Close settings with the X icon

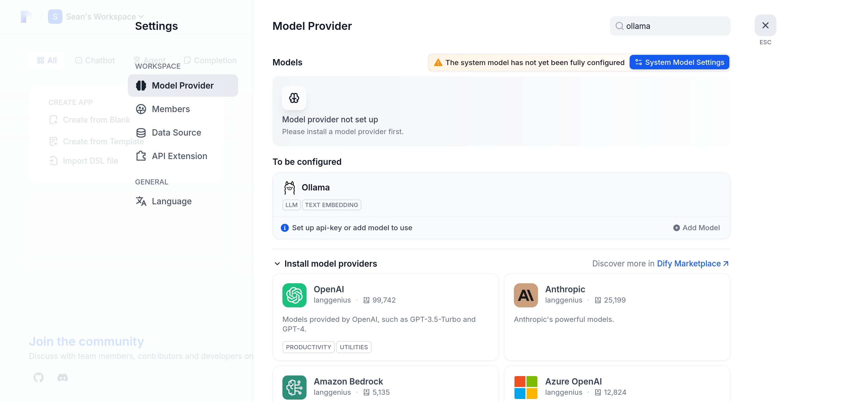tap(765, 25)
